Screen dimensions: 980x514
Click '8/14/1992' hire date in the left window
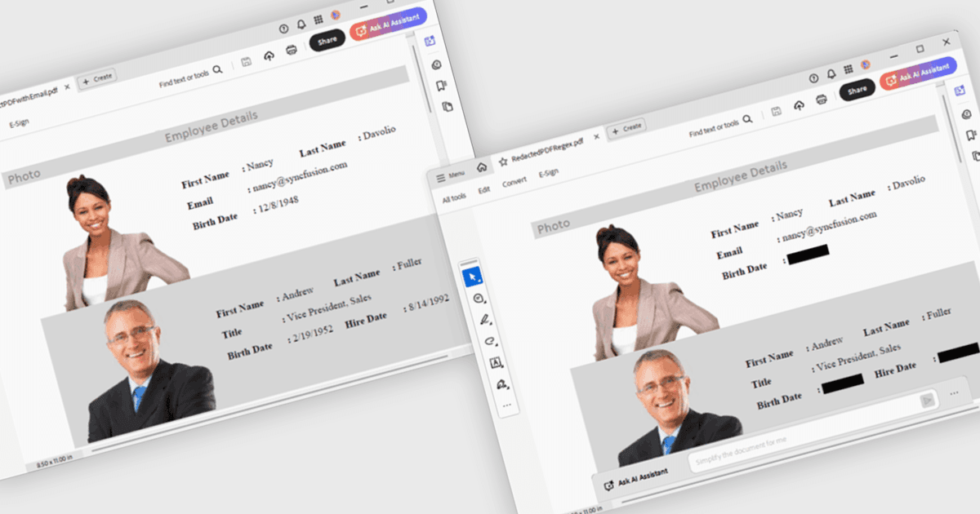point(429,304)
